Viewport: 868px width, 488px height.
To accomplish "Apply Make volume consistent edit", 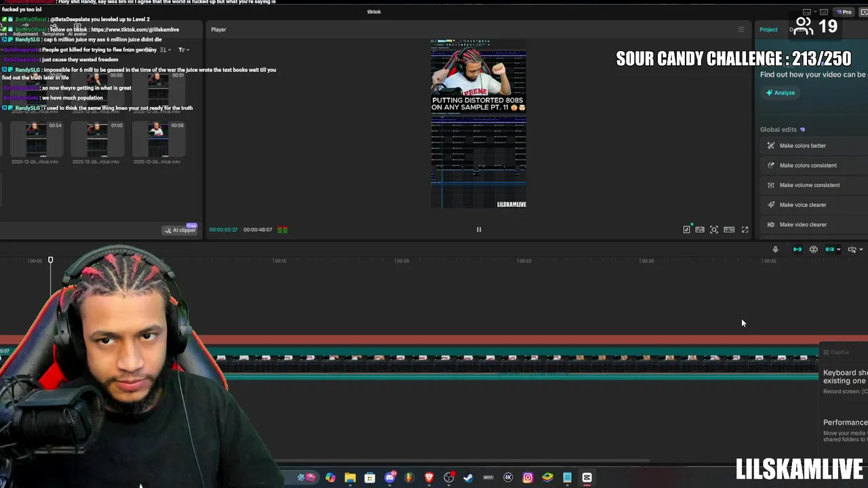I will click(x=814, y=185).
